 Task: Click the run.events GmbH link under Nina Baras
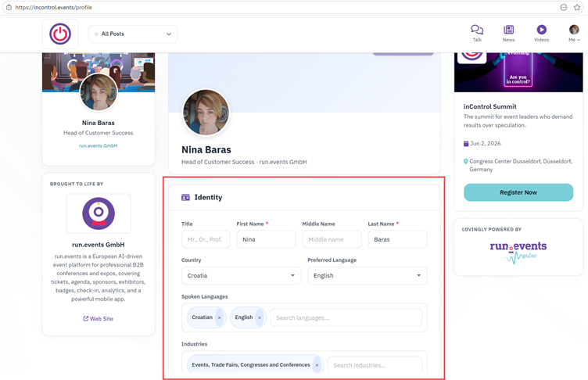[x=99, y=146]
